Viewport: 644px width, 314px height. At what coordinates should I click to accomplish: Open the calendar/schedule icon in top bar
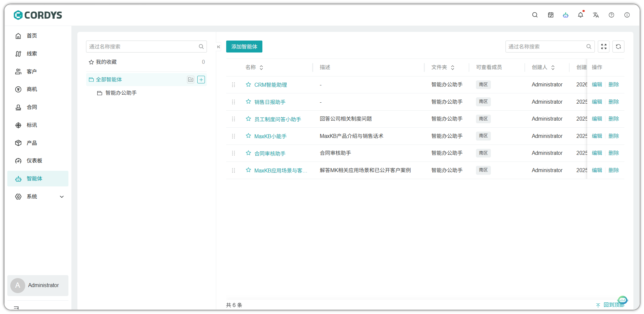click(550, 15)
